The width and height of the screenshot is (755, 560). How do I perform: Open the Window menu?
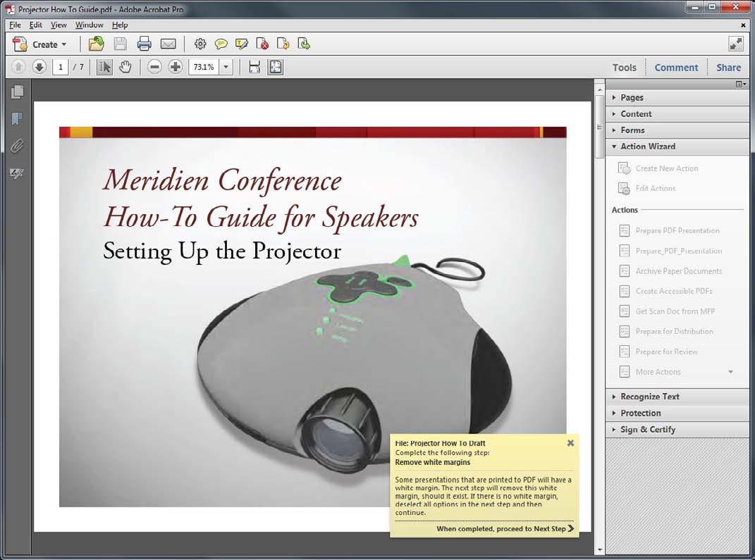coord(89,25)
